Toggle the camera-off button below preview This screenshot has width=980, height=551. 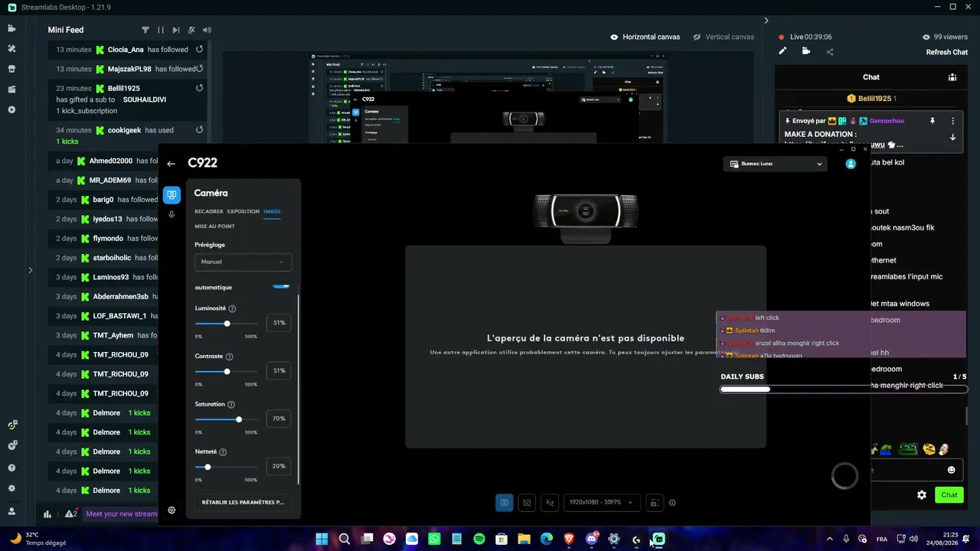click(x=527, y=503)
